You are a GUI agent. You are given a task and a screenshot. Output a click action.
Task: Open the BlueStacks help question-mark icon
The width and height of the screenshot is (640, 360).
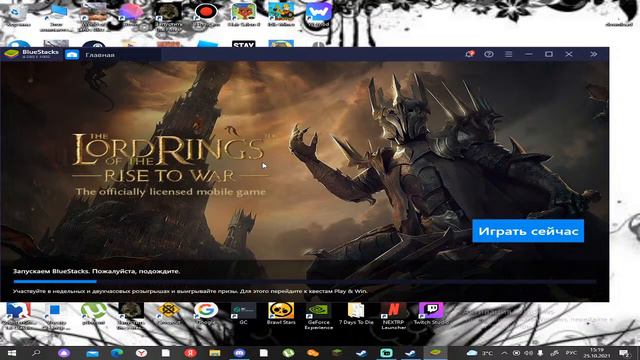pyautogui.click(x=489, y=54)
